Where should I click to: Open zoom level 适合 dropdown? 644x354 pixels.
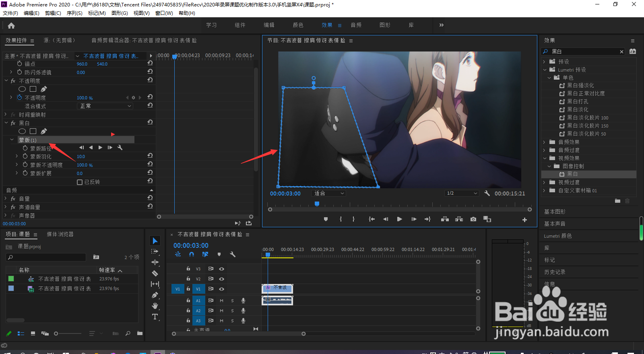click(x=329, y=193)
